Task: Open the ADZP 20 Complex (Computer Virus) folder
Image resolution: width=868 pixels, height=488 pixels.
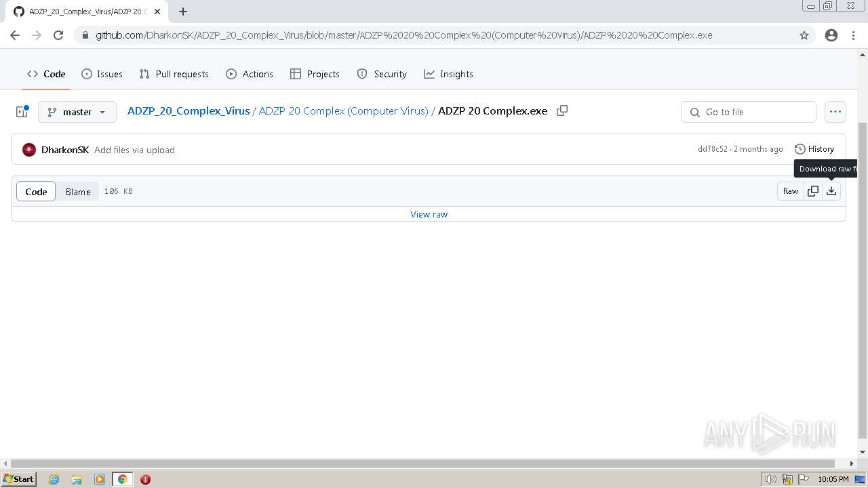Action: click(343, 111)
